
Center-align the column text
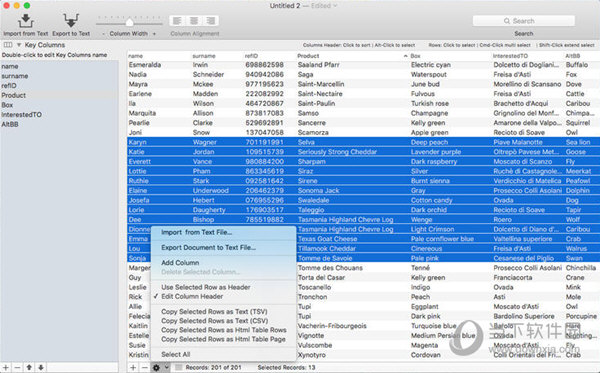click(194, 21)
